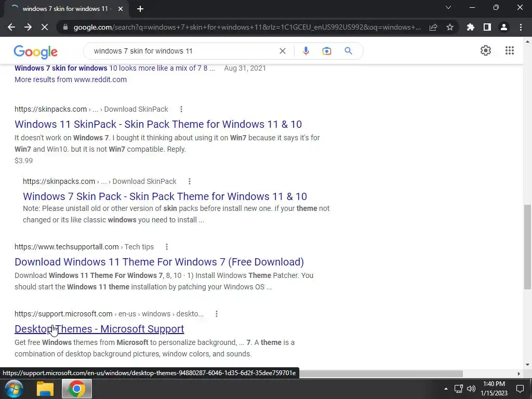Show hidden system tray icons
532x399 pixels.
(446, 389)
